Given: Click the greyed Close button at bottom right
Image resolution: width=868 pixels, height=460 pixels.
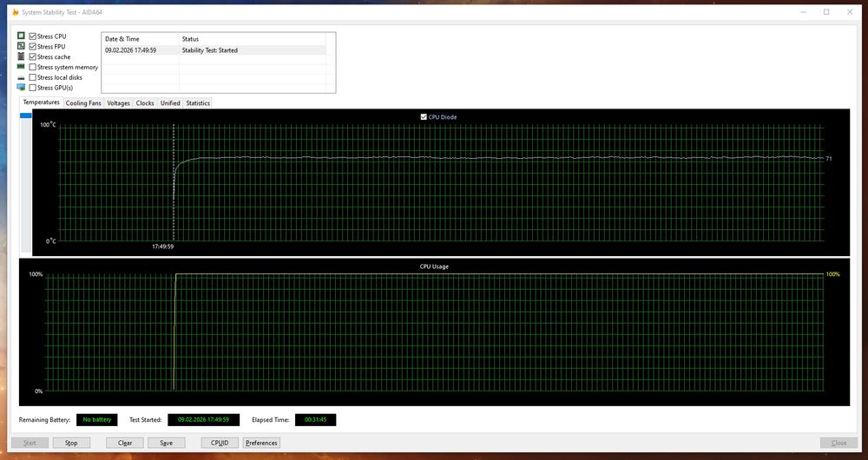Looking at the screenshot, I should coord(838,443).
